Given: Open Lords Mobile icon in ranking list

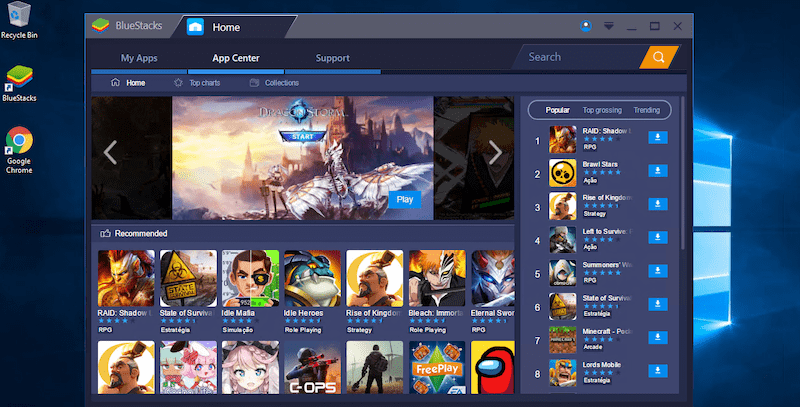Looking at the screenshot, I should (562, 373).
